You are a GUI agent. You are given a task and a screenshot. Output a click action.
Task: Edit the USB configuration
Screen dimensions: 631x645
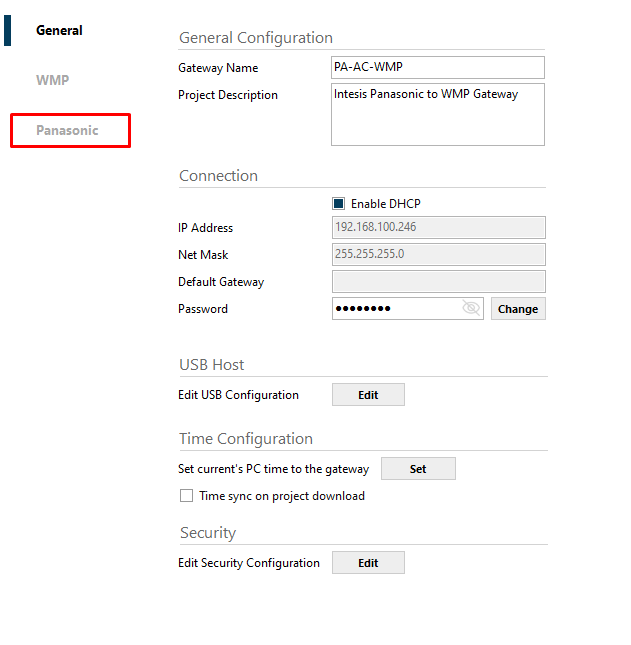(368, 395)
